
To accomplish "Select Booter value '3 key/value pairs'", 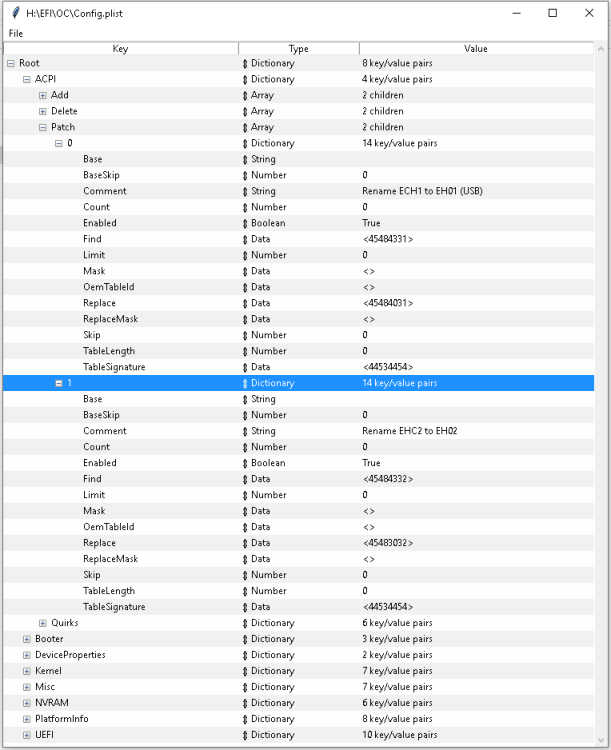I will (x=397, y=639).
